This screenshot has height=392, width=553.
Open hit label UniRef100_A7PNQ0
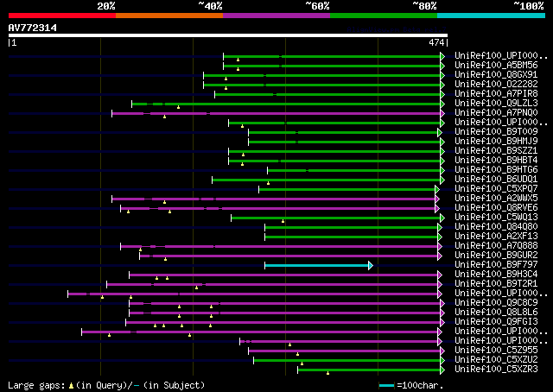tap(496, 113)
